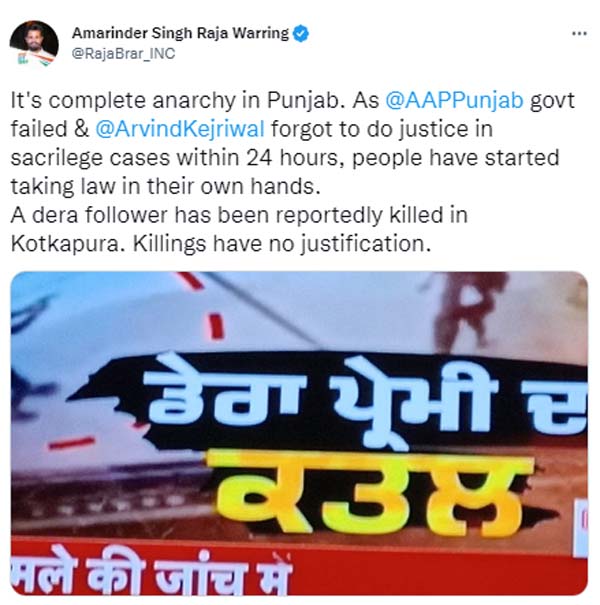
Task: Open Amarinder Singh Raja Warring's profile picture
Action: (34, 44)
